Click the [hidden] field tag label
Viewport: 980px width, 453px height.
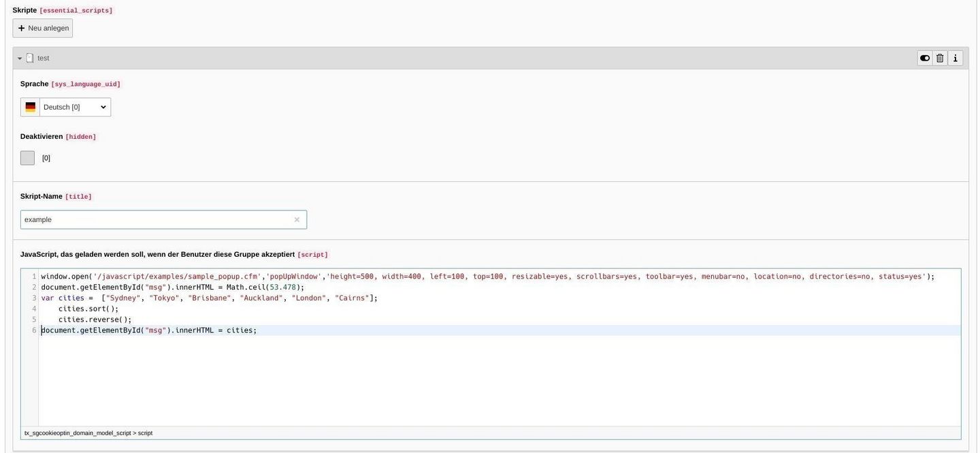click(x=80, y=137)
